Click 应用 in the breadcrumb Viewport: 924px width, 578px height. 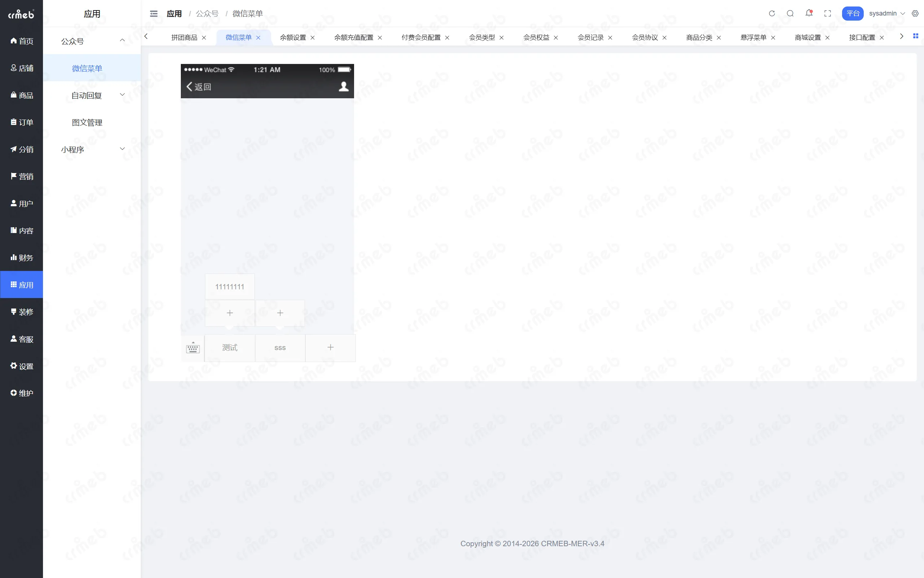[x=174, y=14]
